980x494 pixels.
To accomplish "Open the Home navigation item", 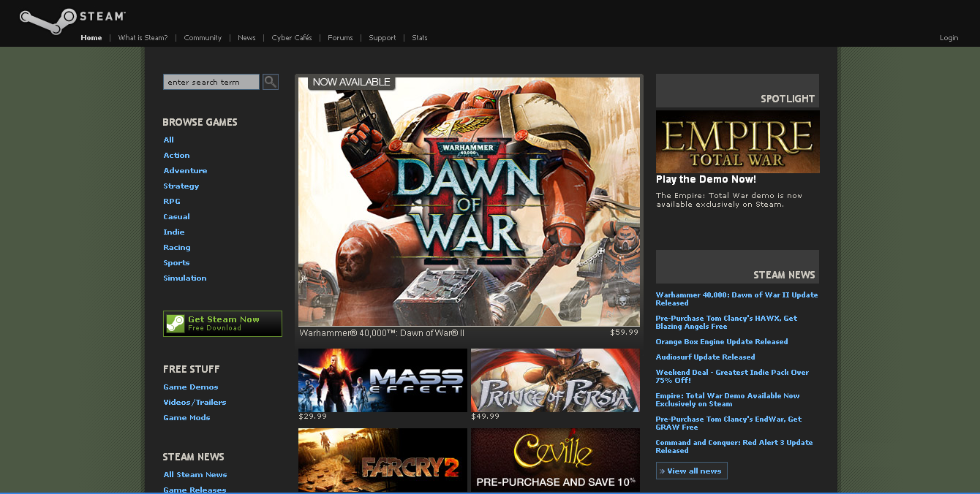I will coord(91,38).
